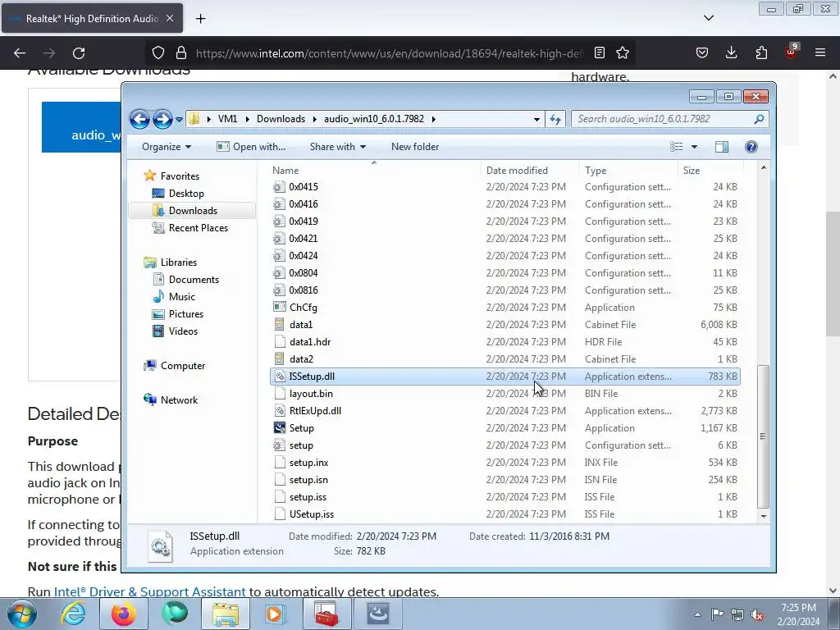The image size is (840, 630).
Task: Bookmark this page with the star icon
Action: [x=623, y=52]
